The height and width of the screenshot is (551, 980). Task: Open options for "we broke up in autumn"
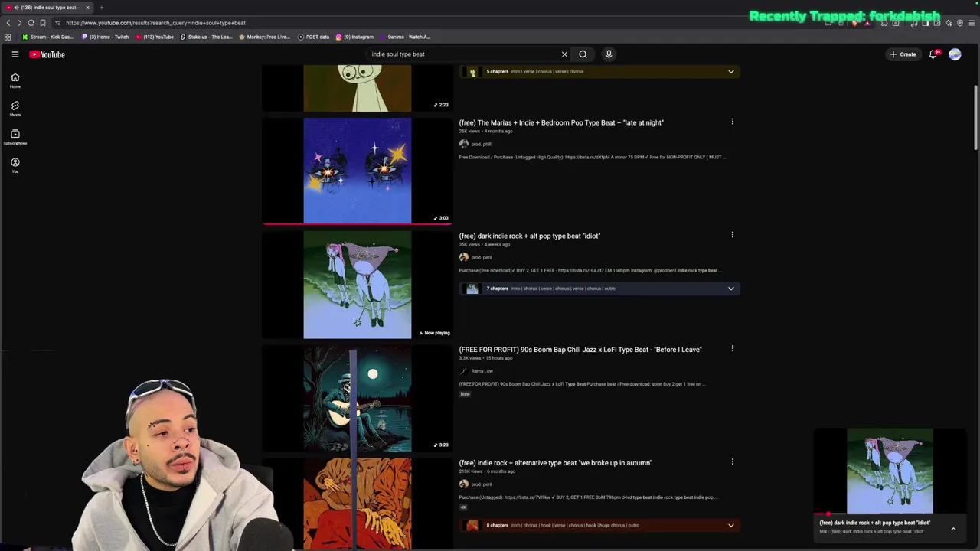point(732,461)
